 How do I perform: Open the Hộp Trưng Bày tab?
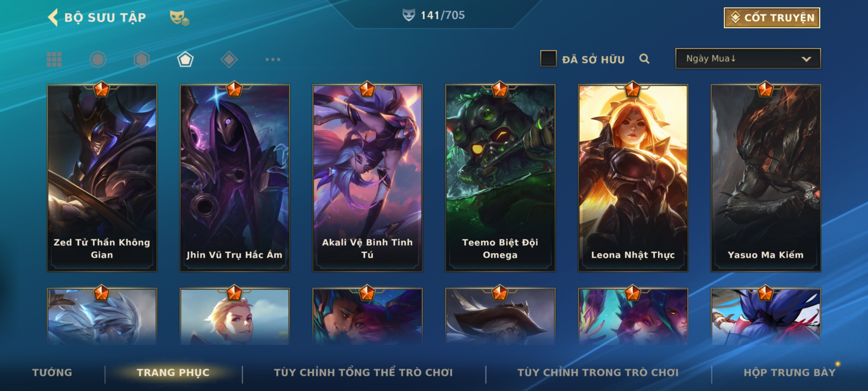(x=790, y=372)
